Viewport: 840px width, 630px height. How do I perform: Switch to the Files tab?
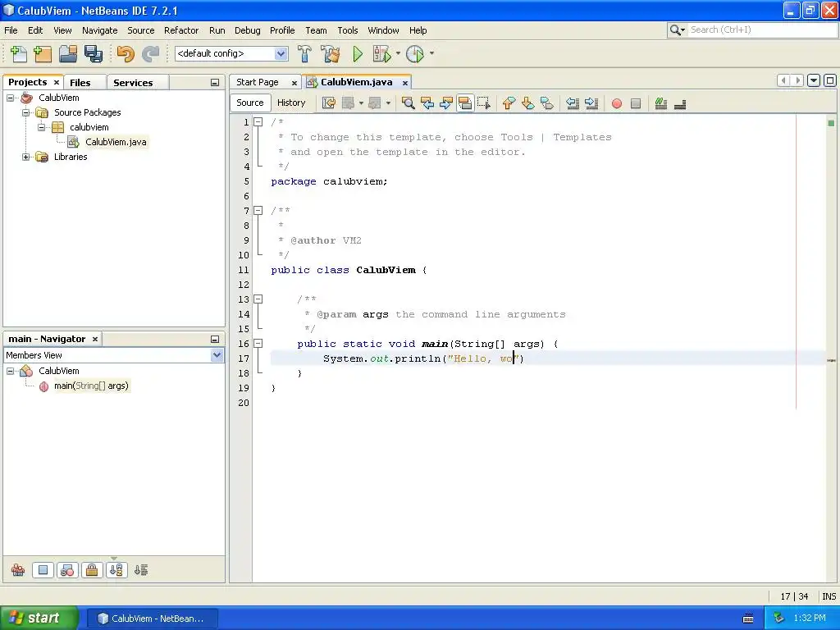click(x=80, y=83)
